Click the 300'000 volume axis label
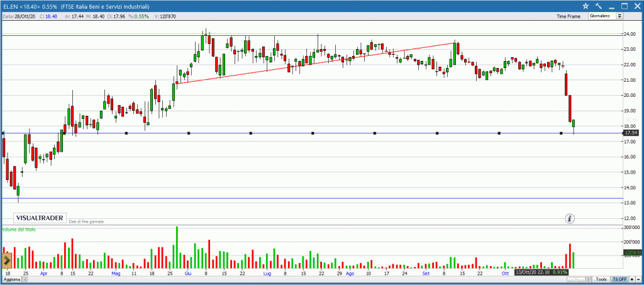This screenshot has width=644, height=285. coord(633,228)
